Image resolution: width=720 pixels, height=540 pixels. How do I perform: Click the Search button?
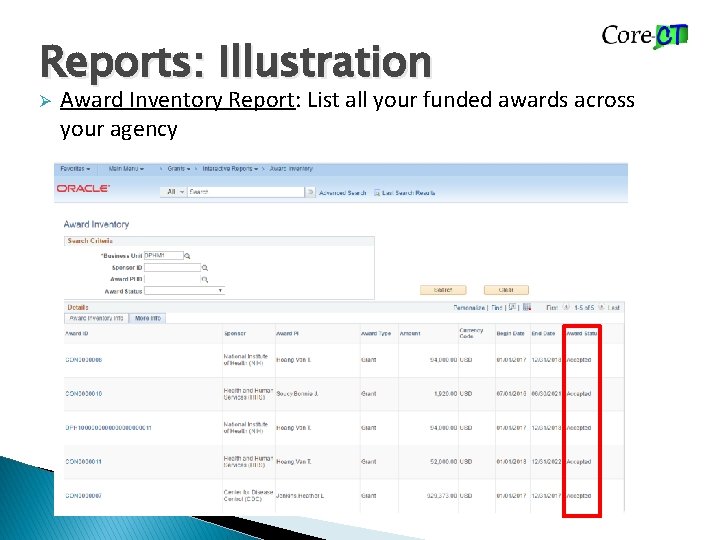point(443,290)
